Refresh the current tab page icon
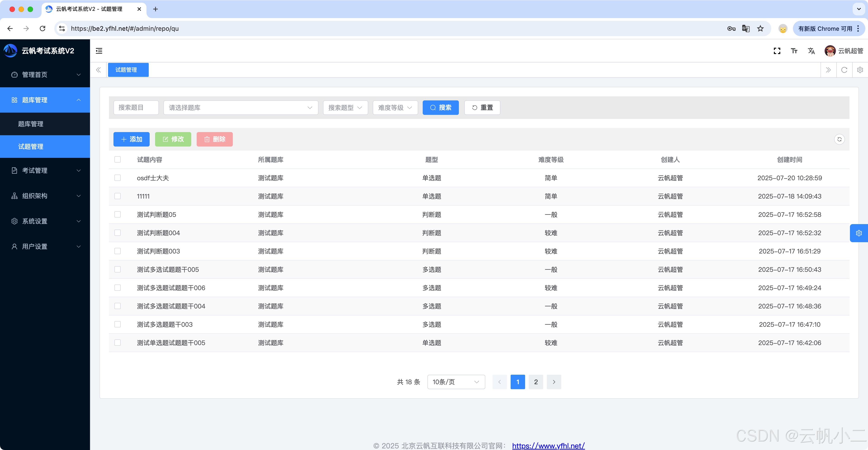 point(844,70)
